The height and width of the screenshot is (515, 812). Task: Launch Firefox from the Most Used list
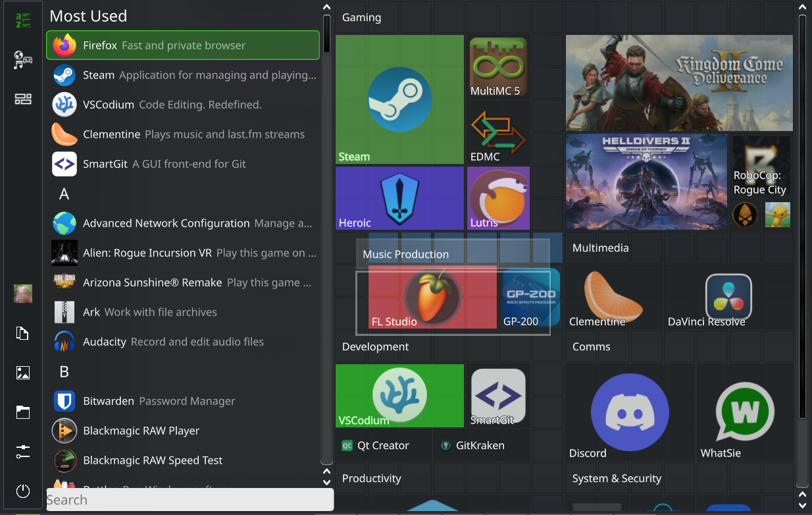[x=183, y=45]
